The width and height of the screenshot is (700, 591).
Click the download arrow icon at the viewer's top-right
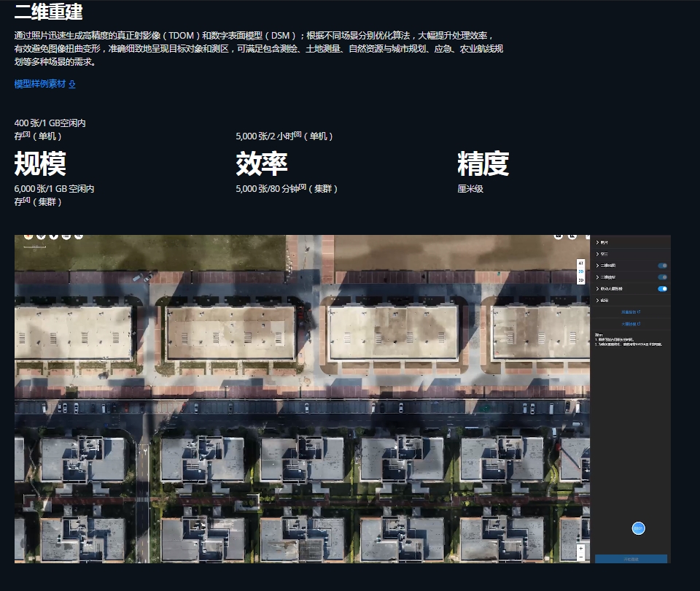[x=573, y=236]
